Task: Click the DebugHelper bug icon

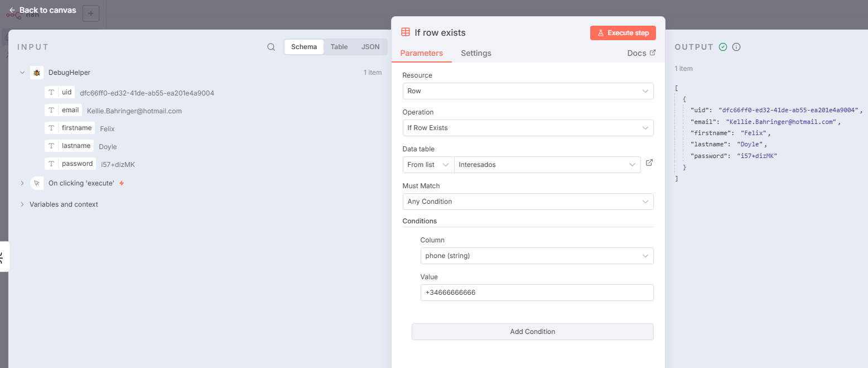Action: tap(37, 73)
